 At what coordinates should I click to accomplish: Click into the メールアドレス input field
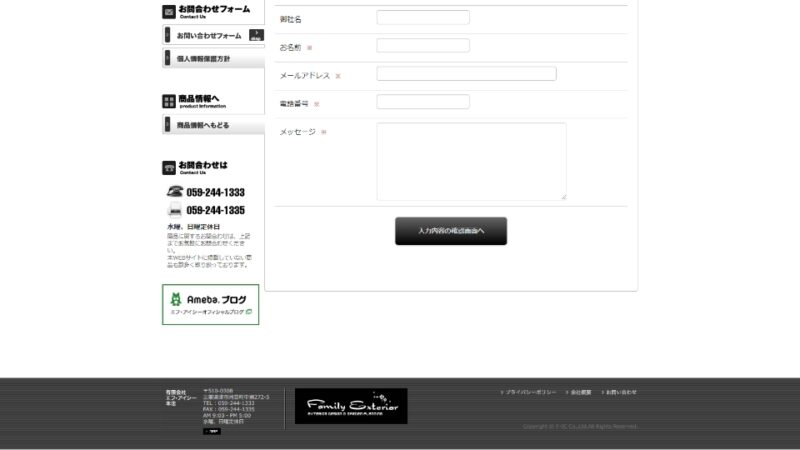click(x=466, y=74)
